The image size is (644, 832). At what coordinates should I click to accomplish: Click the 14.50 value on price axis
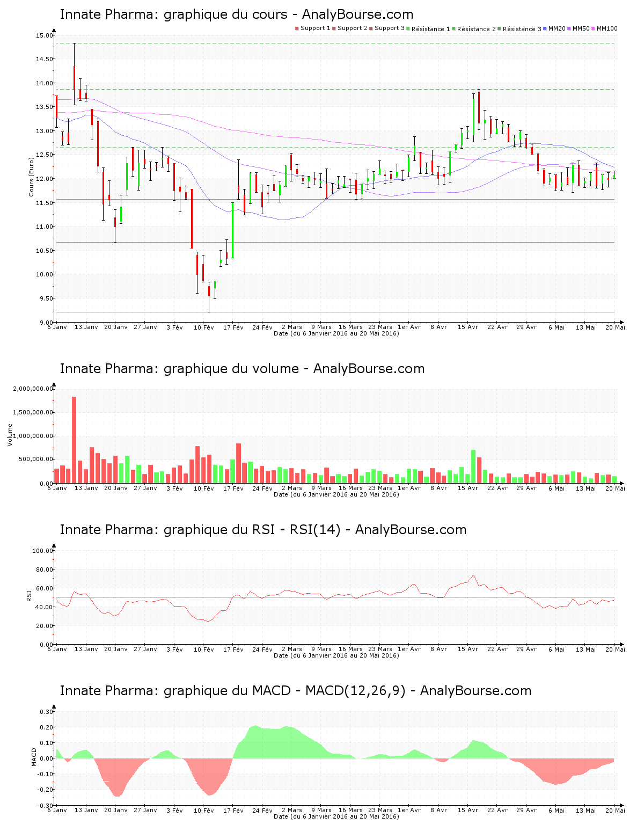click(x=45, y=59)
